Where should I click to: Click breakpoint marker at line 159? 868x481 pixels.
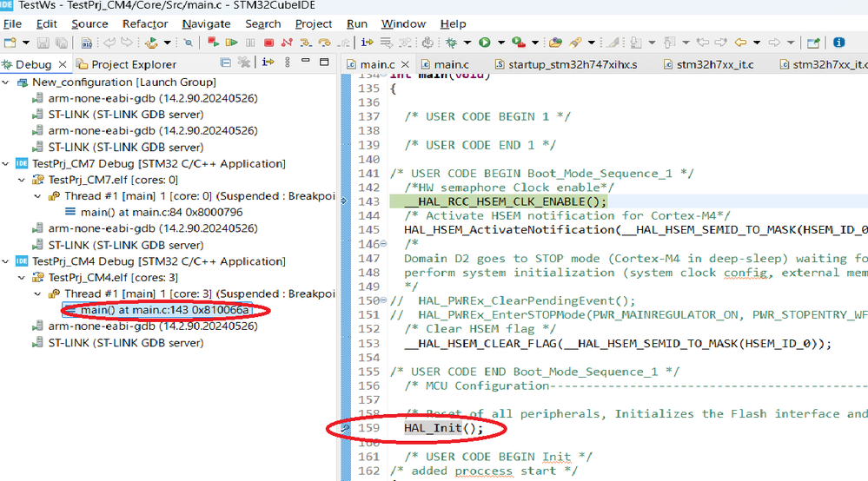coord(345,428)
